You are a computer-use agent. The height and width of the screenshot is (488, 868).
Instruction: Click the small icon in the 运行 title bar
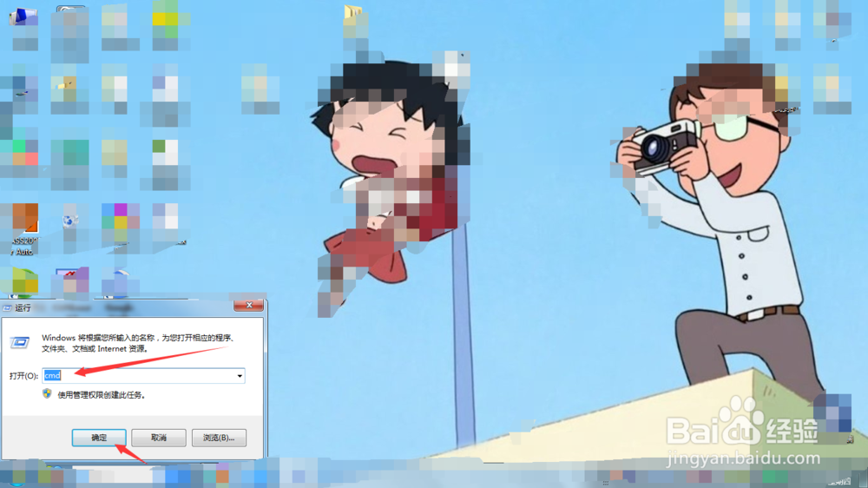coord(7,308)
